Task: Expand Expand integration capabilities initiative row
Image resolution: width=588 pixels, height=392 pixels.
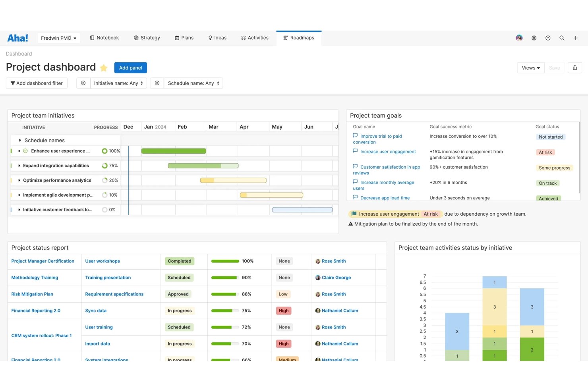Action: [19, 166]
